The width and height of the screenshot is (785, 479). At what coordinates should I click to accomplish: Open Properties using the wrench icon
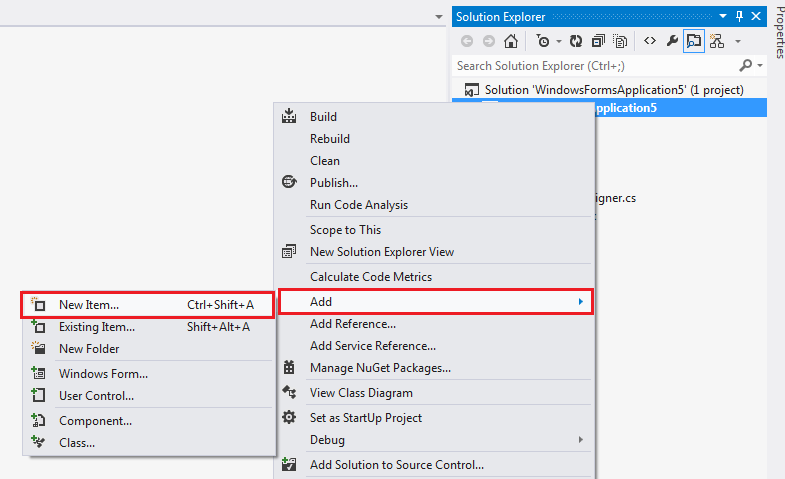tap(672, 41)
